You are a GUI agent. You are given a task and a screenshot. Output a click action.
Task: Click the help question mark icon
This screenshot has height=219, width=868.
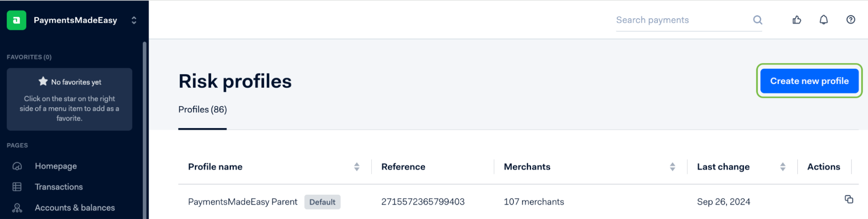pyautogui.click(x=851, y=20)
